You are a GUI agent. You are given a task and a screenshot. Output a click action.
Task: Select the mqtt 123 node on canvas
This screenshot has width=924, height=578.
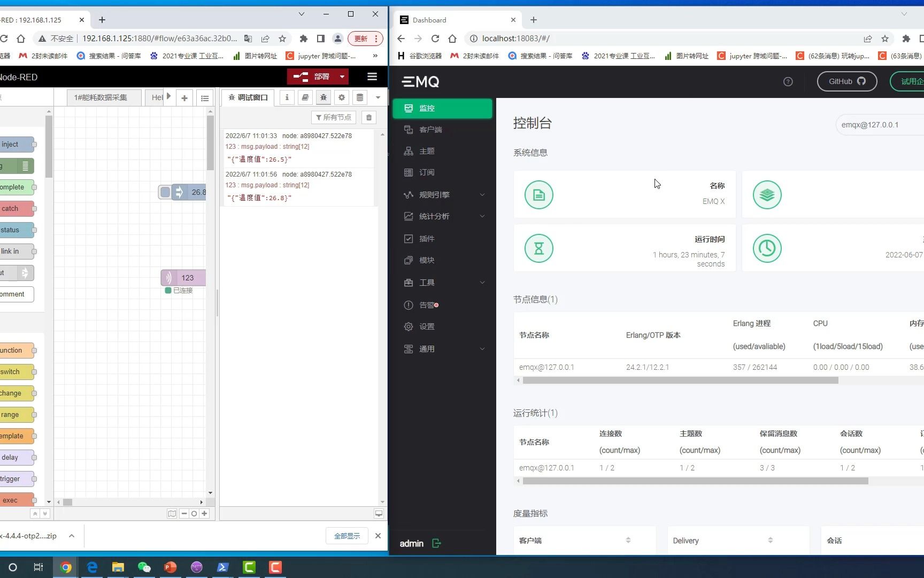[183, 278]
